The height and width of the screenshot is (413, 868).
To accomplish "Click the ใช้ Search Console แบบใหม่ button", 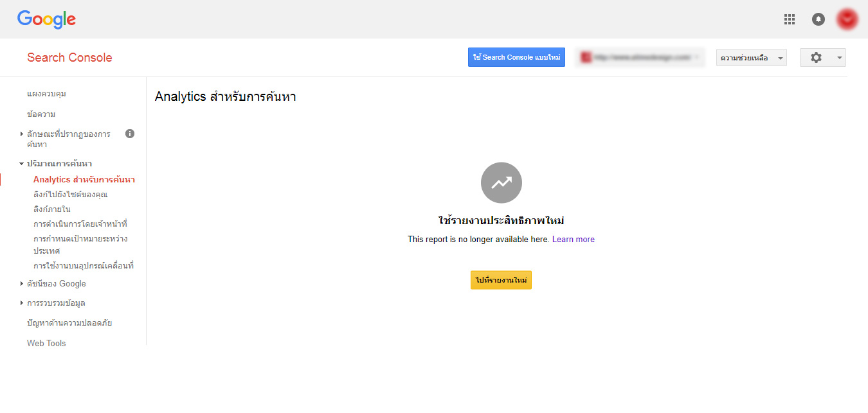I will (516, 57).
